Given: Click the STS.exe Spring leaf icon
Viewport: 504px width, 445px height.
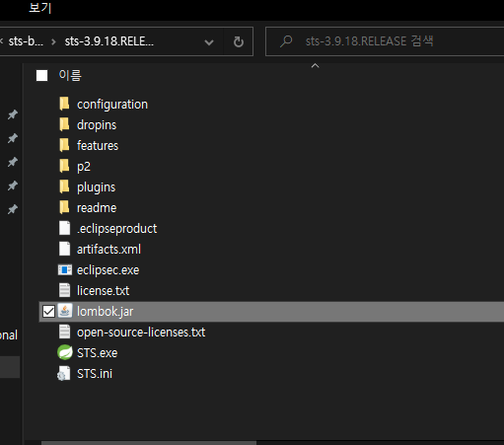Looking at the screenshot, I should click(x=65, y=352).
